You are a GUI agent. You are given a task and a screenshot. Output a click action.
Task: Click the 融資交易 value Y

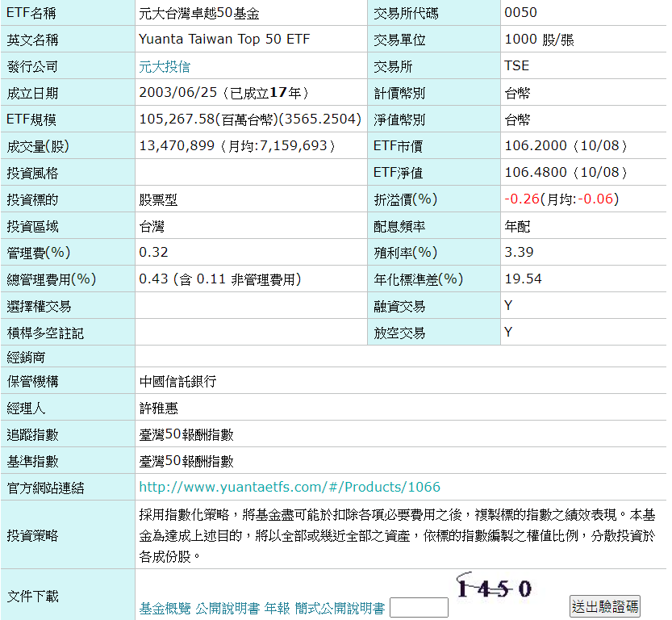point(508,305)
